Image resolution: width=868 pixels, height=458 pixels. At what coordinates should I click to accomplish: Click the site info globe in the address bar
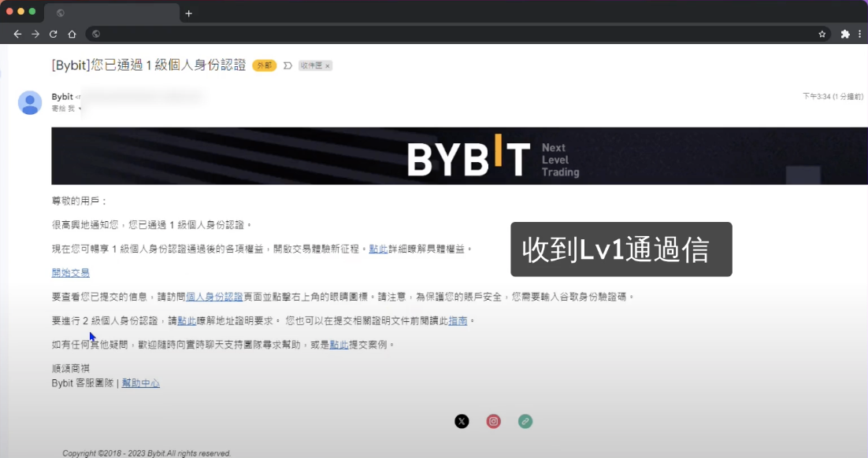click(x=96, y=35)
